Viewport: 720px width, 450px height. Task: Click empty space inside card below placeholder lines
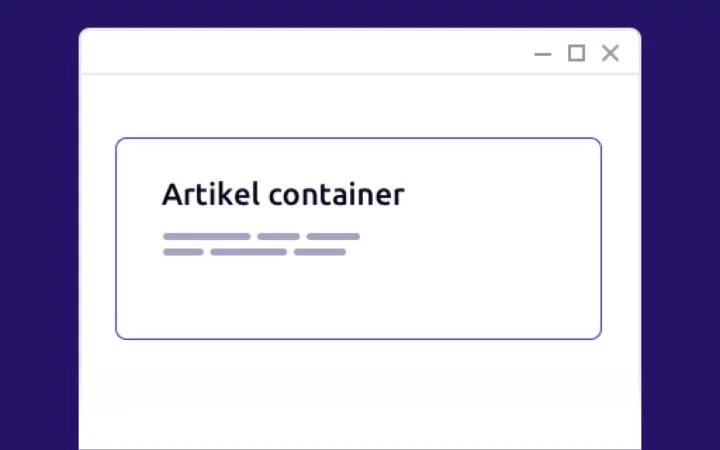[x=358, y=300]
